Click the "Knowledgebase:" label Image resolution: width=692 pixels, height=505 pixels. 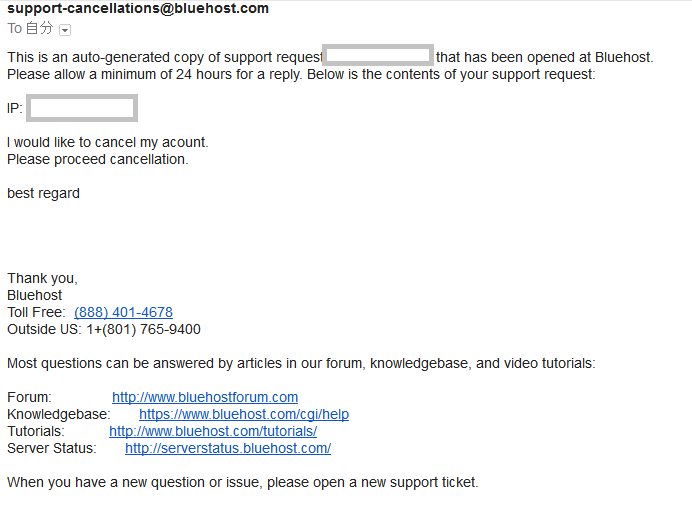(58, 415)
